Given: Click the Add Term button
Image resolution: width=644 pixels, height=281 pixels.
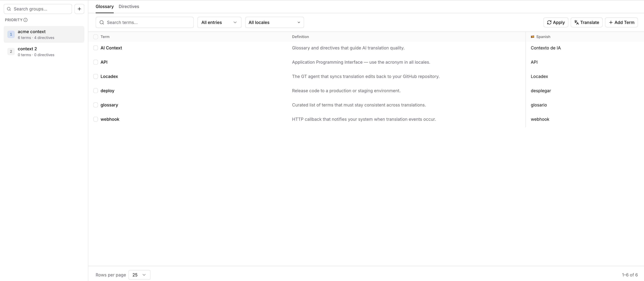Looking at the screenshot, I should tap(621, 23).
